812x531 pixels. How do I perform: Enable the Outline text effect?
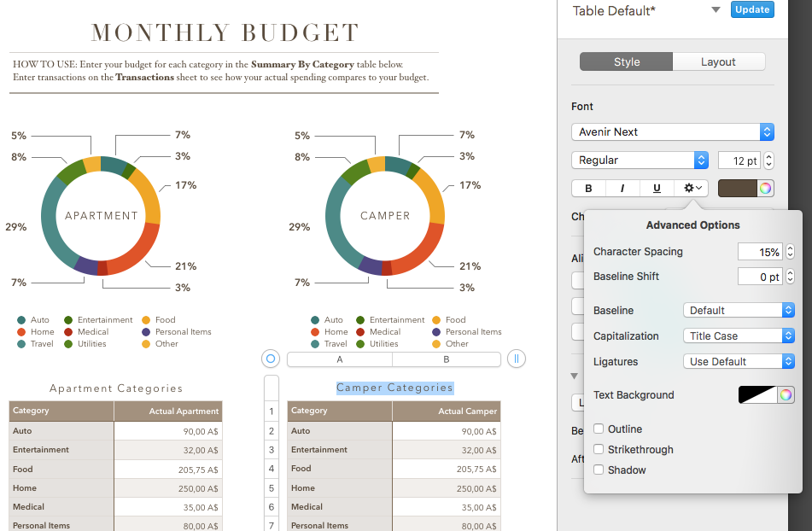pyautogui.click(x=599, y=429)
